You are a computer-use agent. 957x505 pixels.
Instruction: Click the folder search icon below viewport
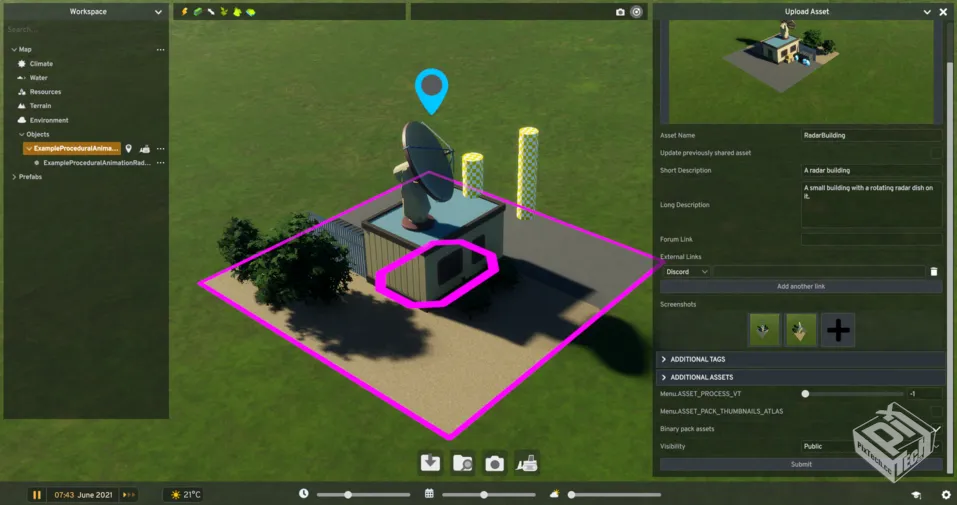pyautogui.click(x=463, y=463)
